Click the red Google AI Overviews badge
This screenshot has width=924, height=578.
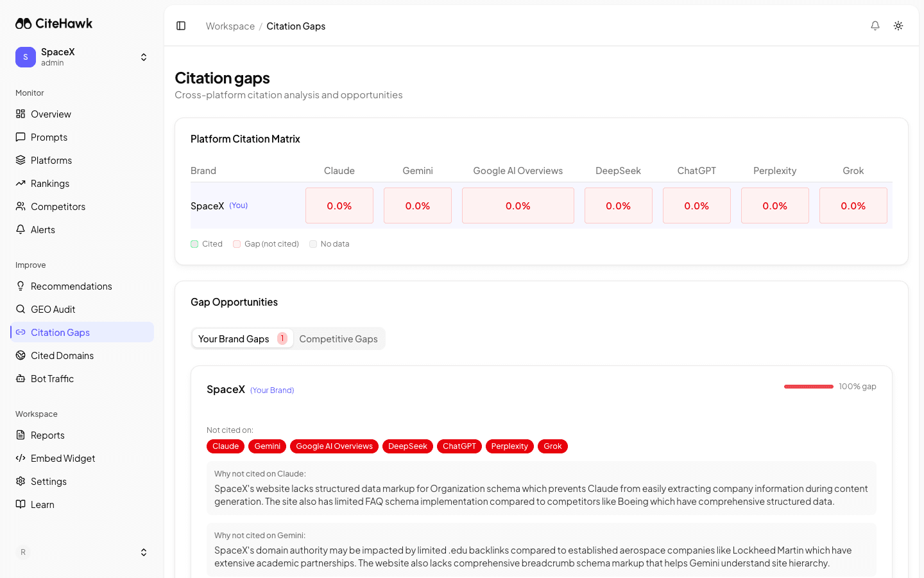(x=334, y=446)
